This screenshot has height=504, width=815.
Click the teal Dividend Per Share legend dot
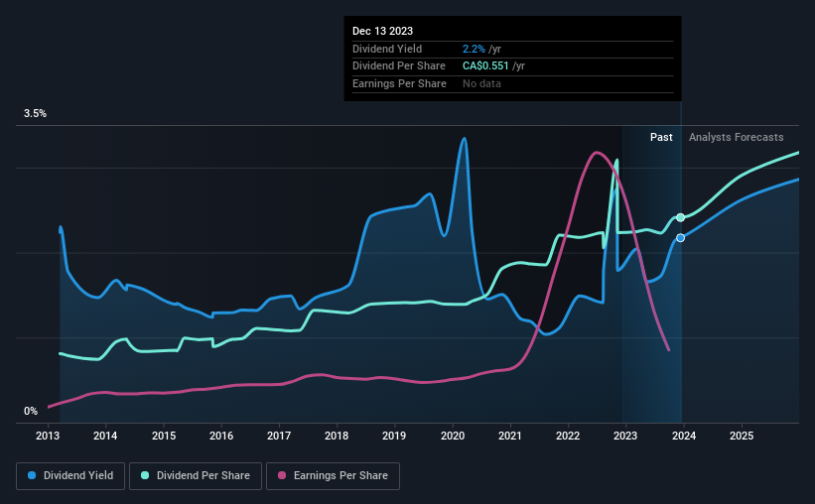point(145,475)
